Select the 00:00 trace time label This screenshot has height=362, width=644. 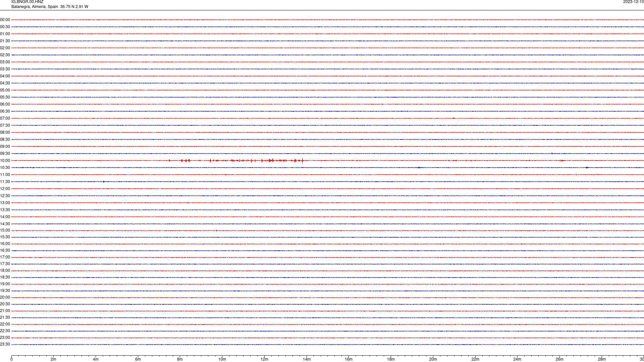5,20
